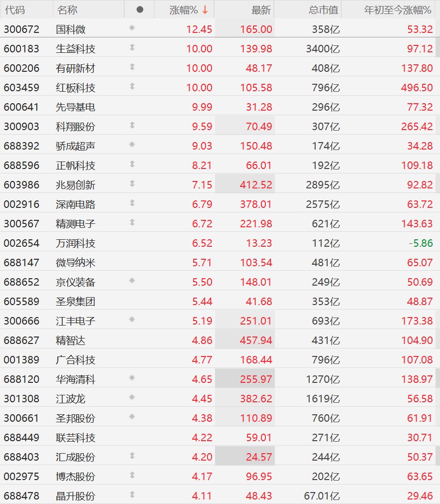Image resolution: width=440 pixels, height=504 pixels.
Task: Click the marker icon in the 正帆科技 row
Action: click(132, 164)
